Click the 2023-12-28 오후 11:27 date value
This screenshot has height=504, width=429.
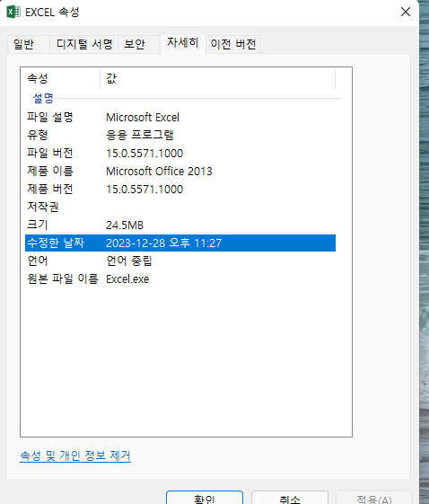click(163, 243)
